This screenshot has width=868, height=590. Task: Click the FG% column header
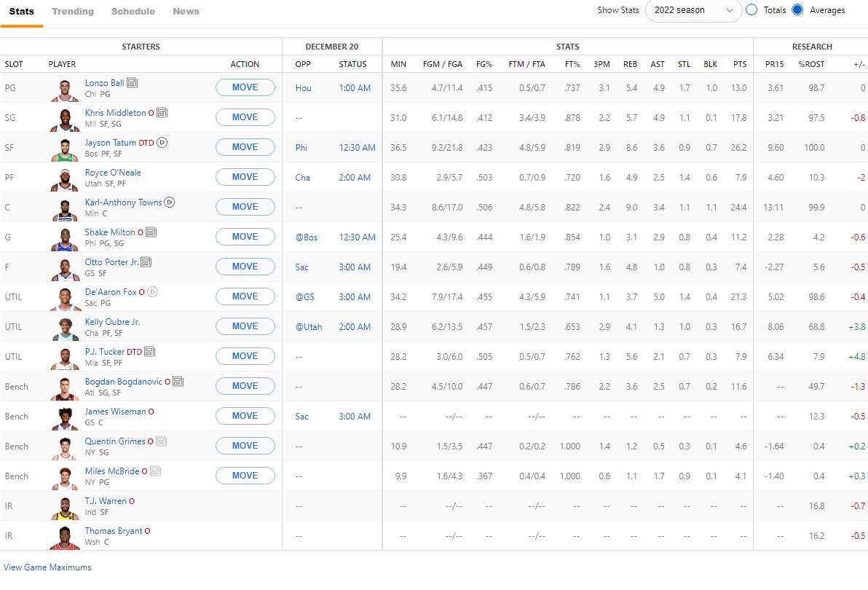pyautogui.click(x=484, y=64)
